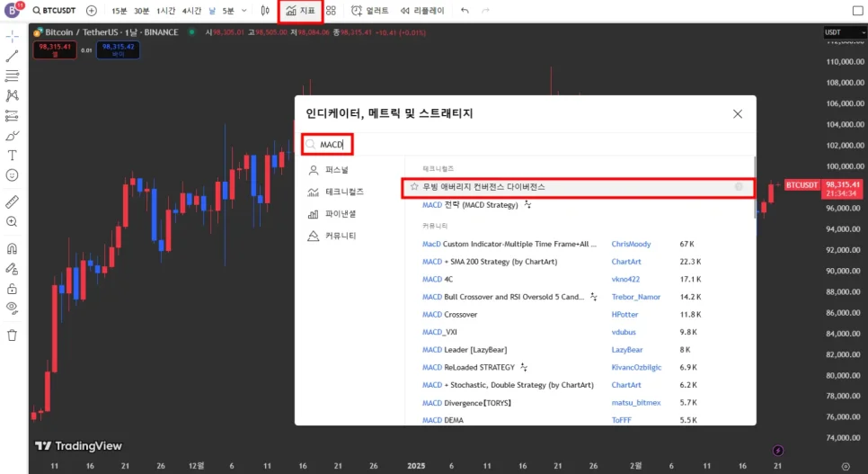The width and height of the screenshot is (868, 474).
Task: Click the trash remove objects icon
Action: click(13, 335)
